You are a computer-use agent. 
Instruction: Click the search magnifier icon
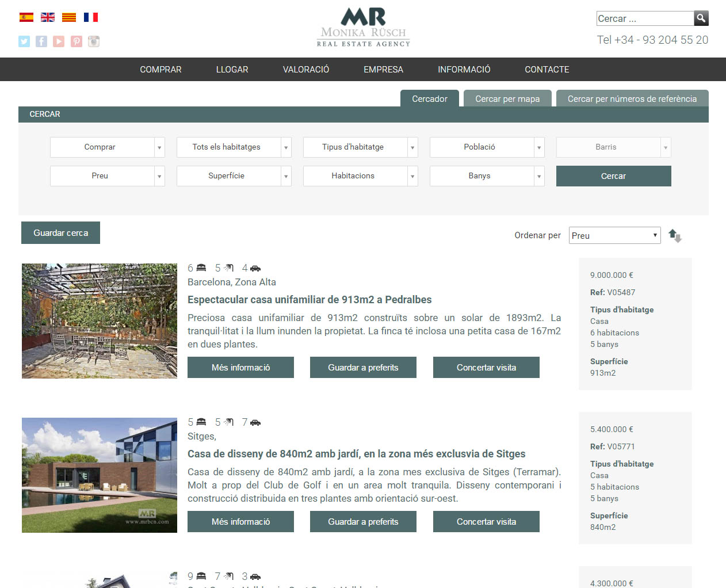(701, 18)
